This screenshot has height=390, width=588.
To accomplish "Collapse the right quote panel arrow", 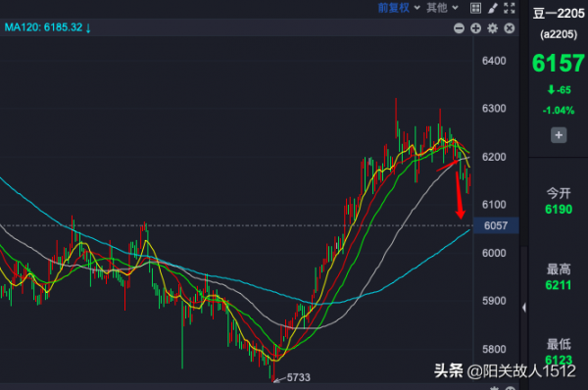I will pyautogui.click(x=524, y=308).
